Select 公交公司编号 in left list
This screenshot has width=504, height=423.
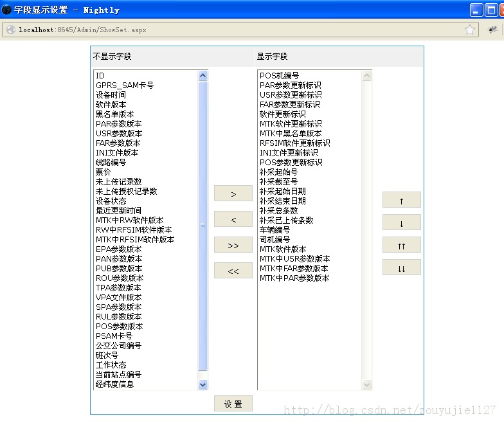pos(147,346)
